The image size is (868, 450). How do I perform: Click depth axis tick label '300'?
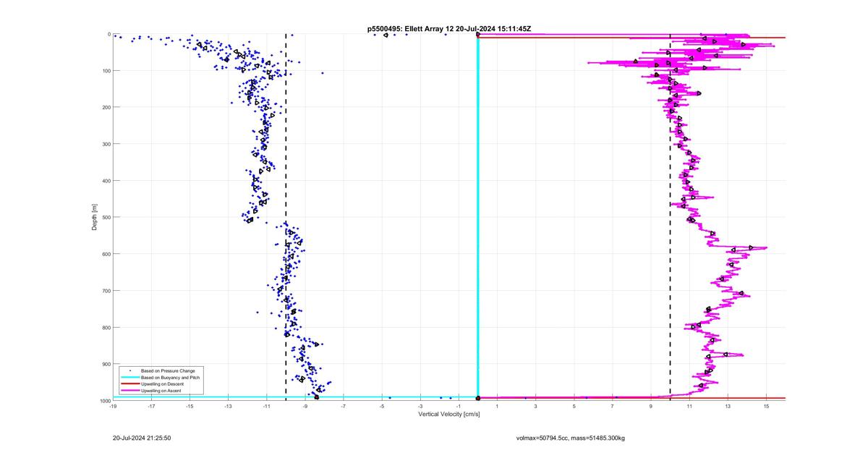point(106,144)
